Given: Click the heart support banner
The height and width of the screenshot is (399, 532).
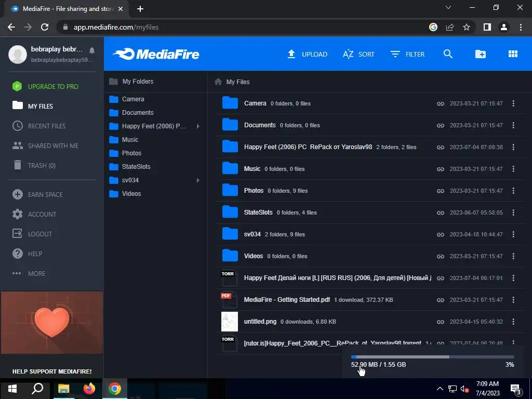Looking at the screenshot, I should (x=52, y=323).
